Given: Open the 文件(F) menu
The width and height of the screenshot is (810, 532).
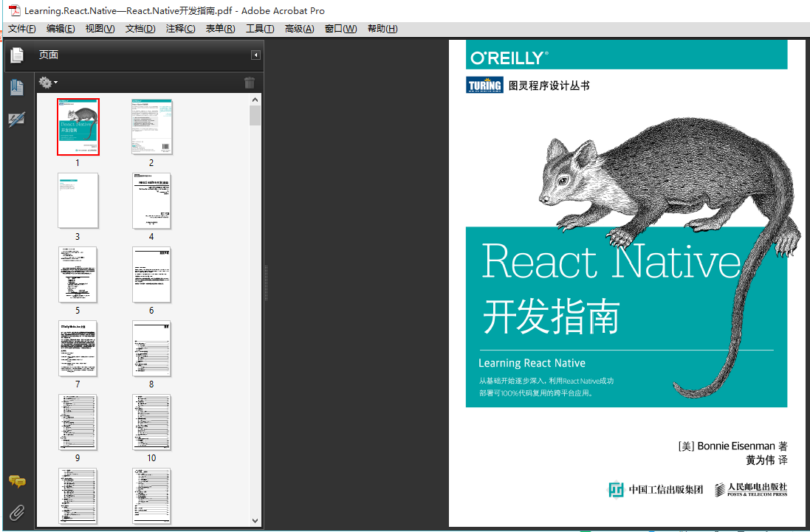Looking at the screenshot, I should (21, 29).
